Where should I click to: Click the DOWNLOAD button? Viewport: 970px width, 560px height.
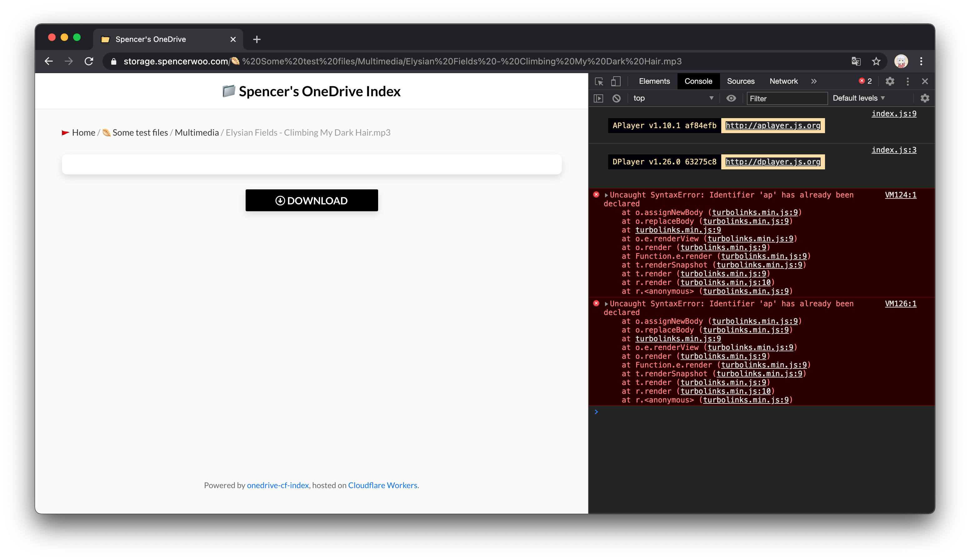(x=312, y=200)
